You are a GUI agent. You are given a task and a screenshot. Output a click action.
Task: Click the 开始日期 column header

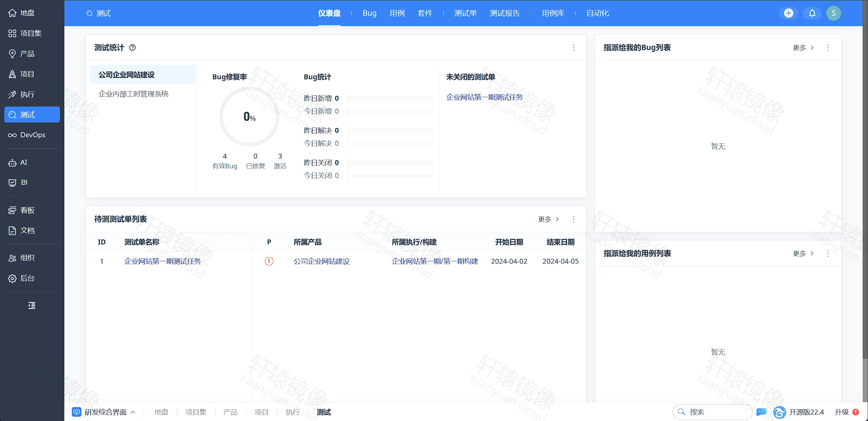509,242
